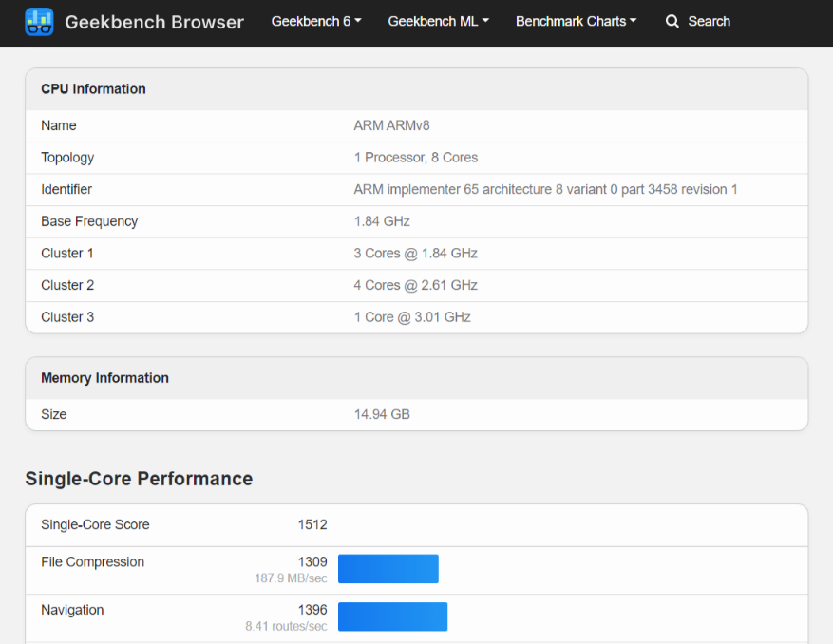Click the Topology row value

pyautogui.click(x=415, y=158)
